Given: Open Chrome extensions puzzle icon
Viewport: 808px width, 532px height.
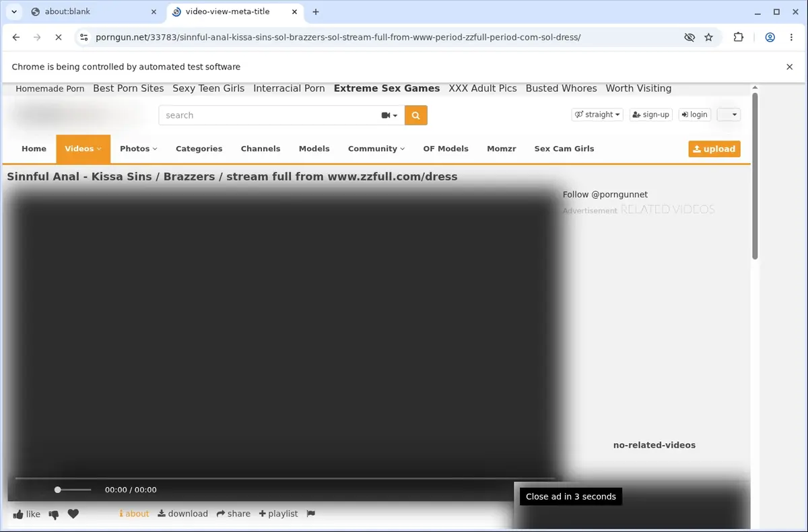Looking at the screenshot, I should pos(739,38).
